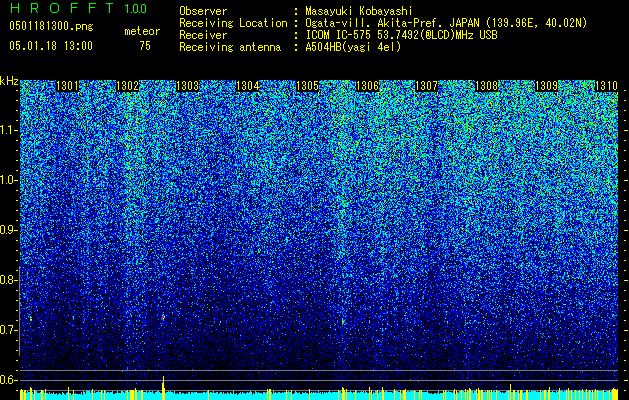Click the 1.1 frequency axis label

coord(8,131)
